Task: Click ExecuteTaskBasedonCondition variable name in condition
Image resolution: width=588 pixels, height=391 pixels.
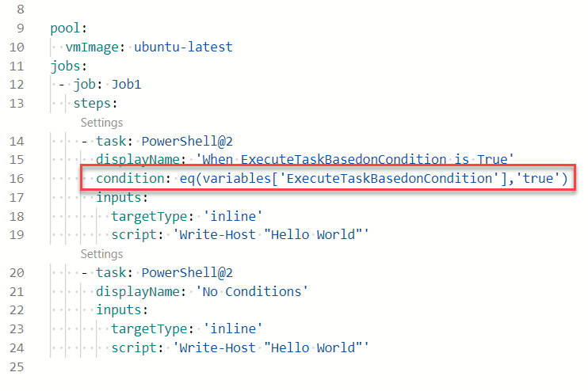Action: pos(389,178)
